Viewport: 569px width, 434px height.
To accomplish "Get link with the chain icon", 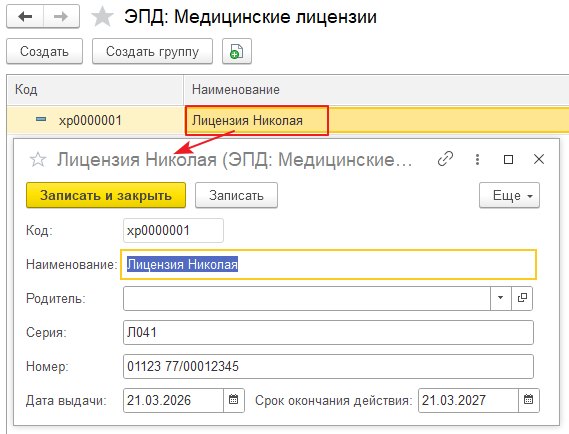I will (445, 159).
